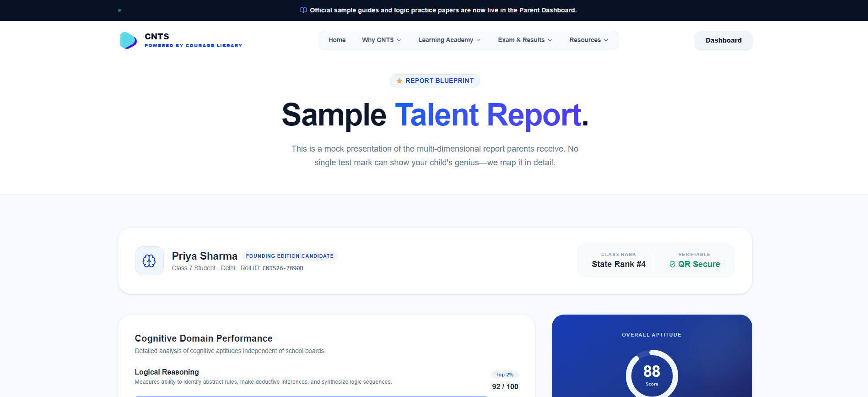
Task: Open the Dashboard button
Action: point(723,40)
